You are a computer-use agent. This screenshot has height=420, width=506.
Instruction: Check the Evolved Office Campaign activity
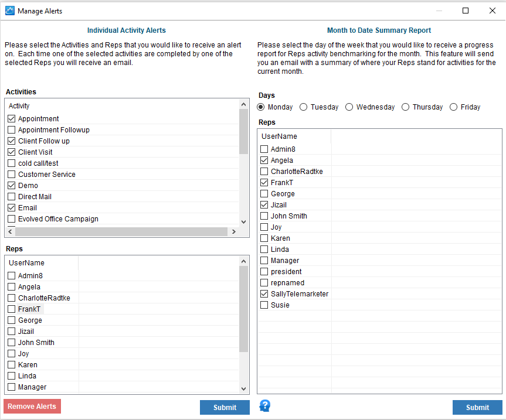coord(12,219)
